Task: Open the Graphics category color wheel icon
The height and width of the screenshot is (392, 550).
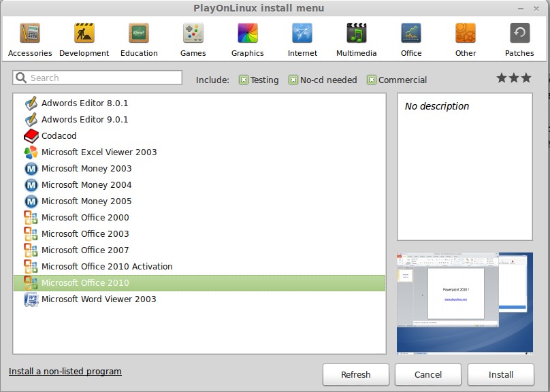Action: pyautogui.click(x=248, y=33)
